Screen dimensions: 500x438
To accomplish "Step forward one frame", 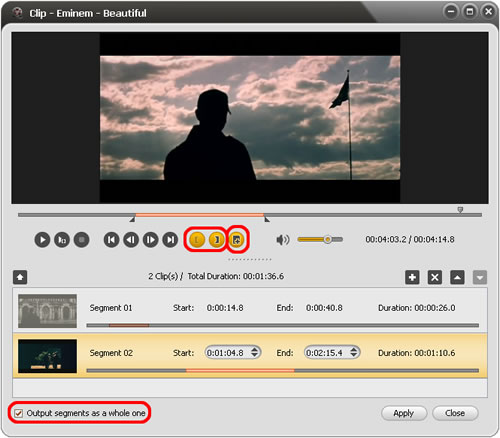I will pos(151,240).
